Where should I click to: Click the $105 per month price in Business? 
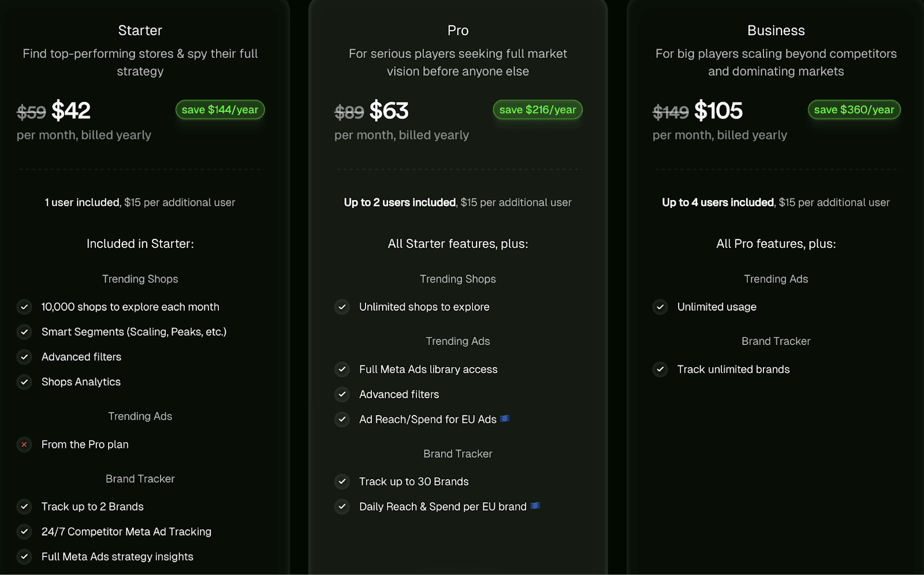click(718, 111)
